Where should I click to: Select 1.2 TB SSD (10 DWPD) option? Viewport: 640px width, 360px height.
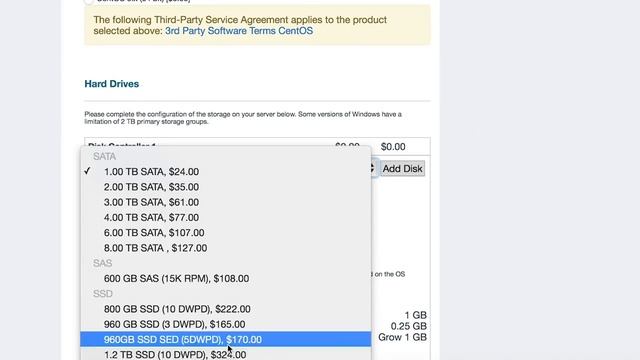(x=225, y=354)
